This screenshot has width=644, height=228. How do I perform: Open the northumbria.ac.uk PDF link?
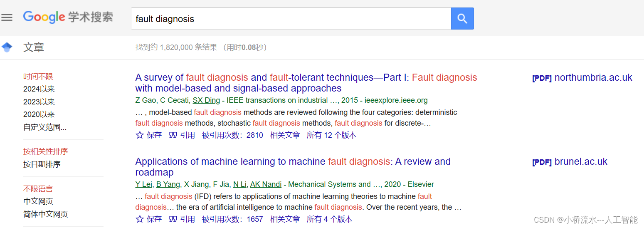(x=582, y=78)
